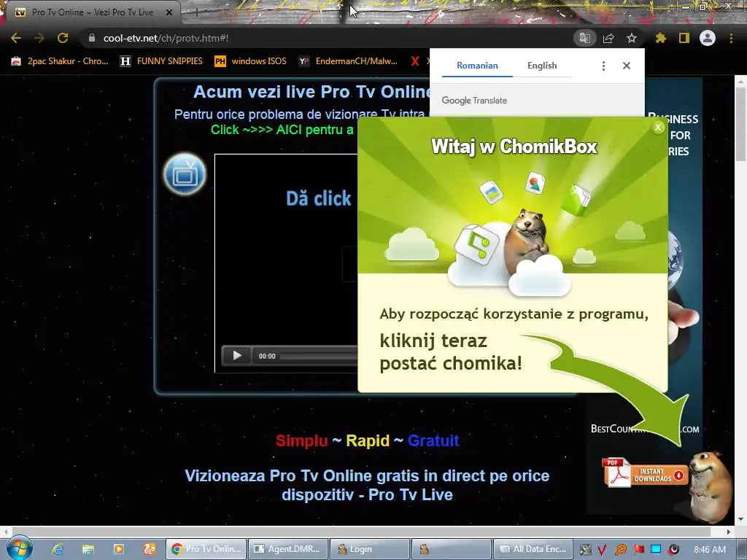Click the 'Rapid' yellow text

pos(368,440)
